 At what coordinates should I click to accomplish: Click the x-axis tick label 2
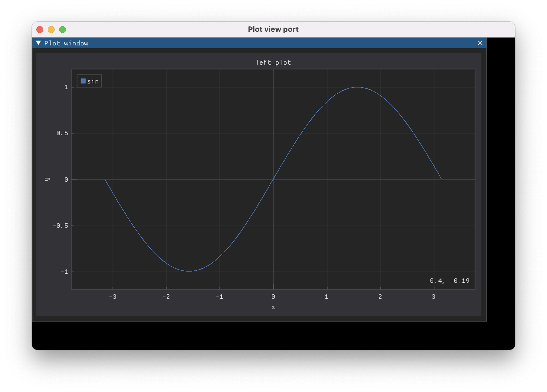click(x=380, y=297)
